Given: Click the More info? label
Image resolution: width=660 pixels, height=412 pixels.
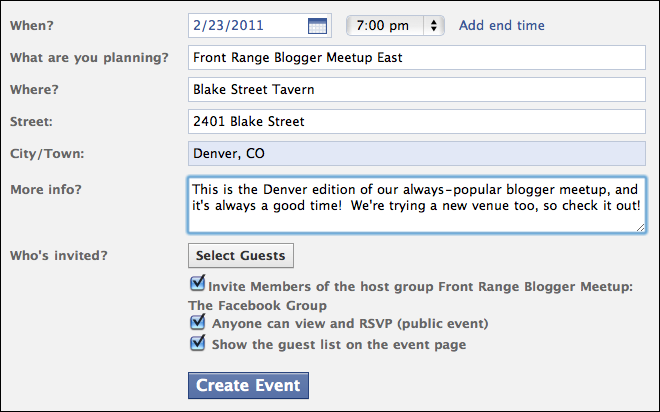Looking at the screenshot, I should click(x=46, y=190).
